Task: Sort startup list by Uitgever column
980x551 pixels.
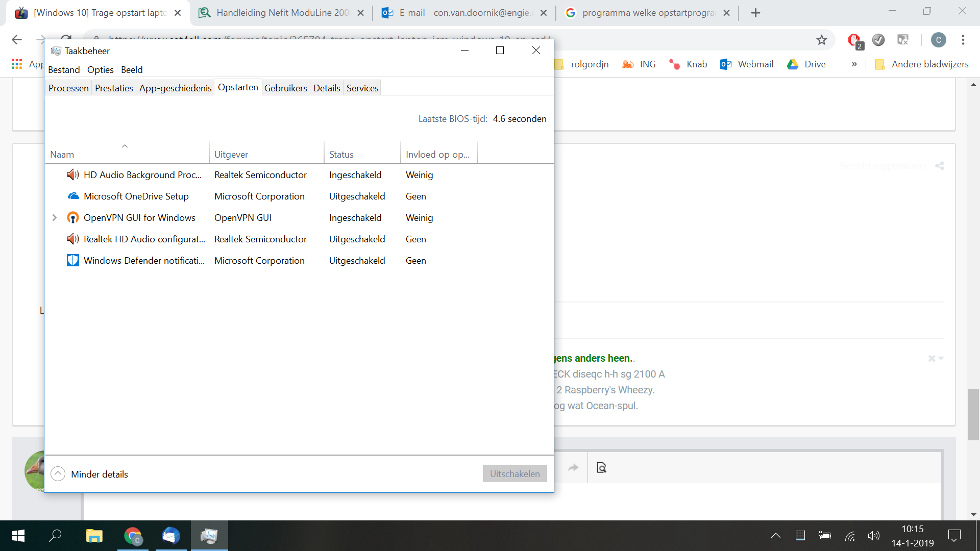Action: (x=266, y=153)
